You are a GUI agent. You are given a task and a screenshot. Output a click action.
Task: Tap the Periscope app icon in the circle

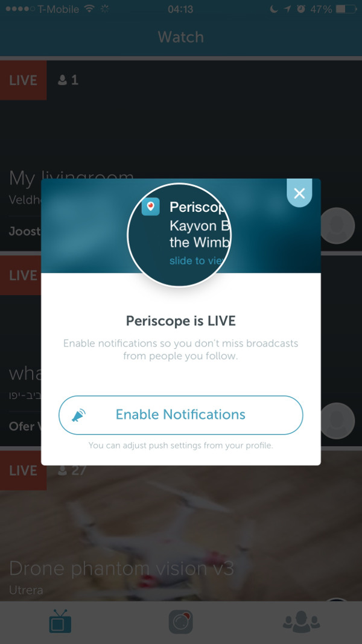pyautogui.click(x=150, y=206)
